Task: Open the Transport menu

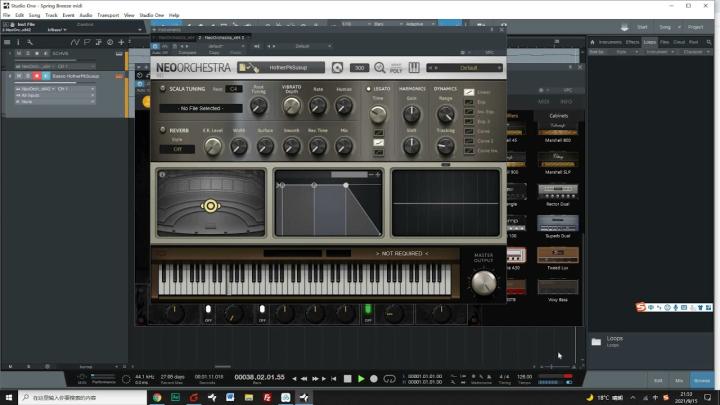Action: (x=108, y=15)
